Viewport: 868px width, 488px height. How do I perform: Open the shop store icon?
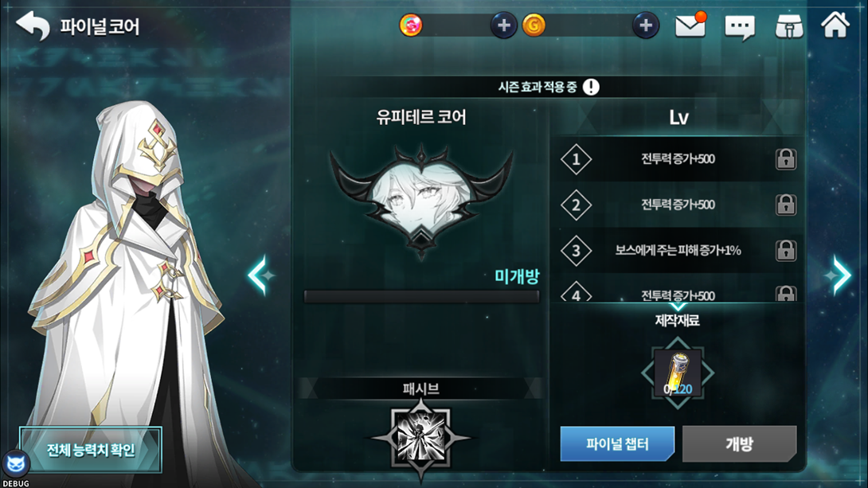coord(789,25)
